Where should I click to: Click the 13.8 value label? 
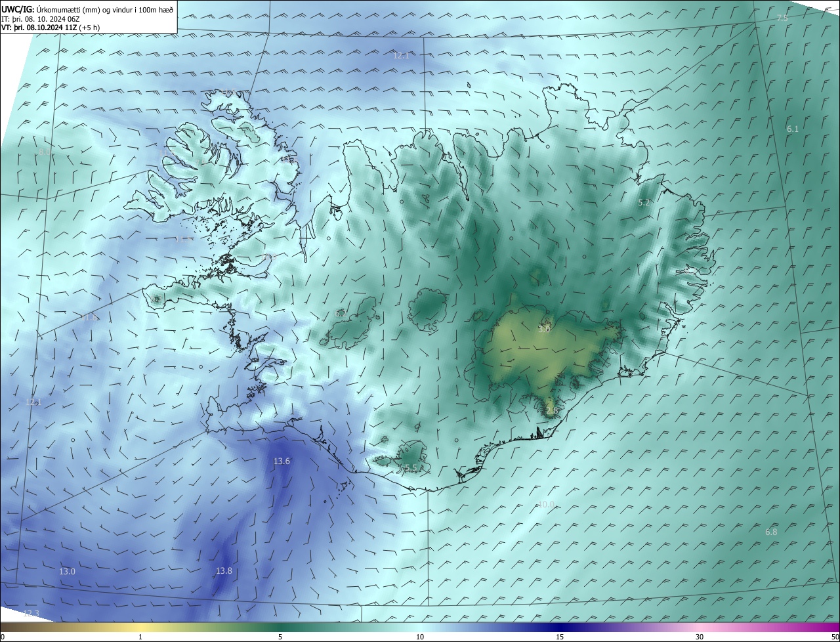(224, 571)
